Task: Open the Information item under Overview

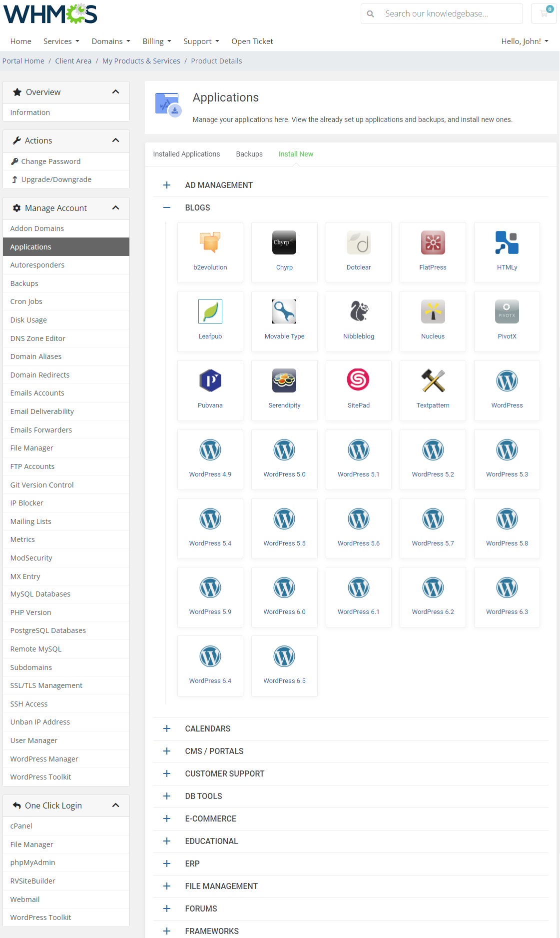Action: (x=66, y=112)
